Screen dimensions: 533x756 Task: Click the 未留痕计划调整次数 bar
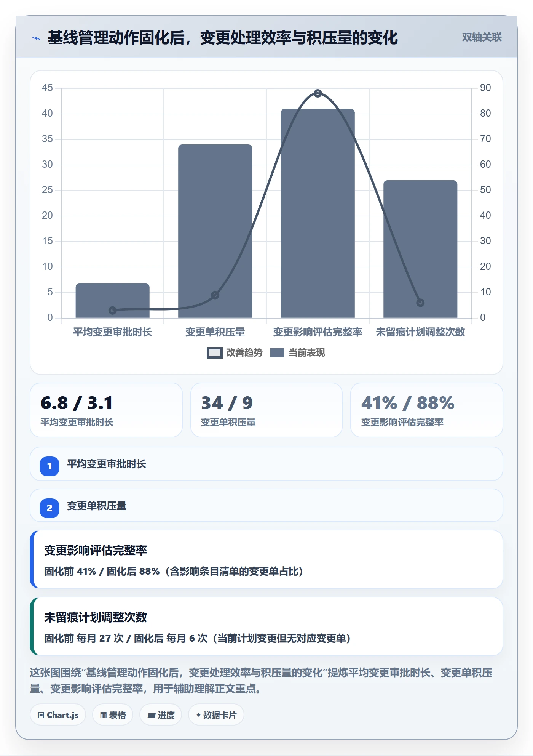click(420, 249)
